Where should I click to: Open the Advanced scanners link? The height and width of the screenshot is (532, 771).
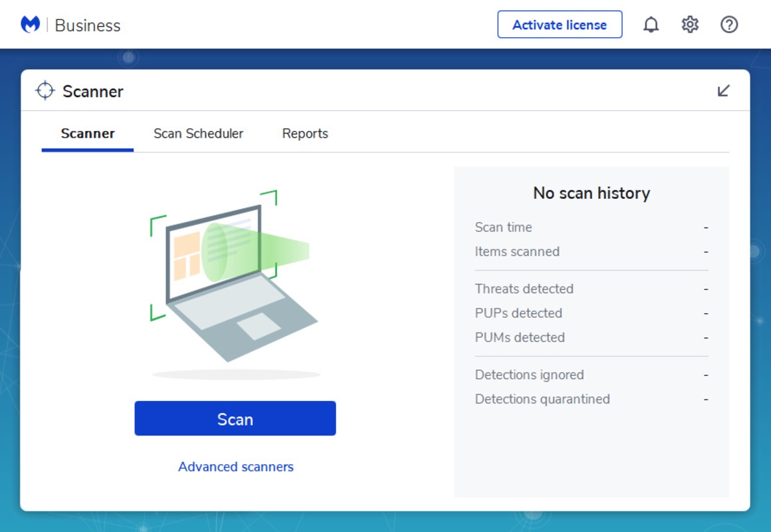pyautogui.click(x=235, y=467)
